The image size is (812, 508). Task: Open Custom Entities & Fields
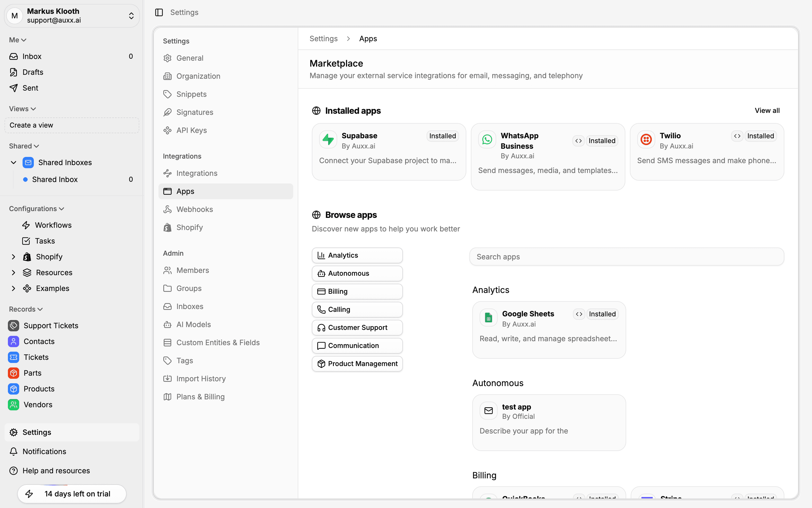[x=226, y=343]
